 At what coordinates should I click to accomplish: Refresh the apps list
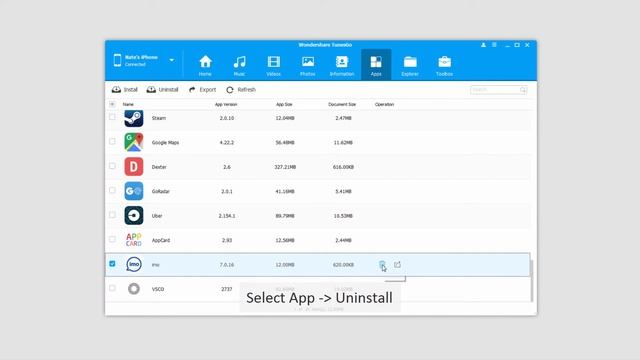point(241,90)
